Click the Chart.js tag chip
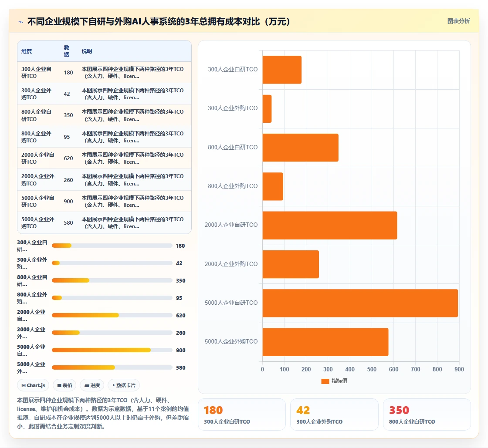Image resolution: width=488 pixels, height=448 pixels. tap(33, 385)
